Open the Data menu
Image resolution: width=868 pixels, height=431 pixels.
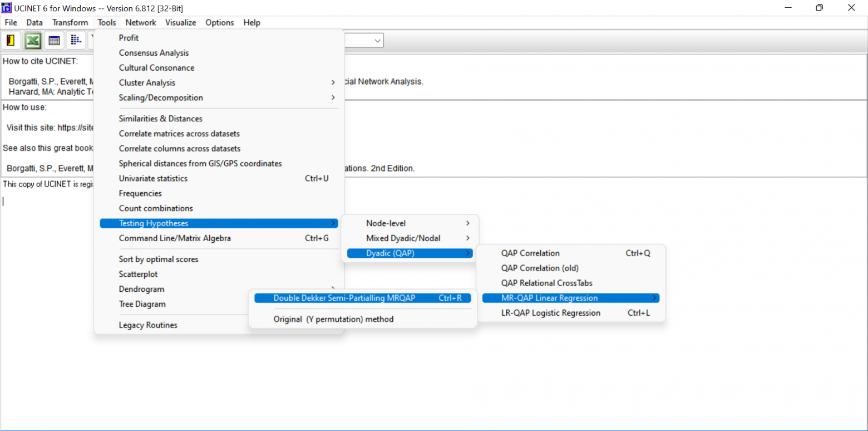[34, 23]
